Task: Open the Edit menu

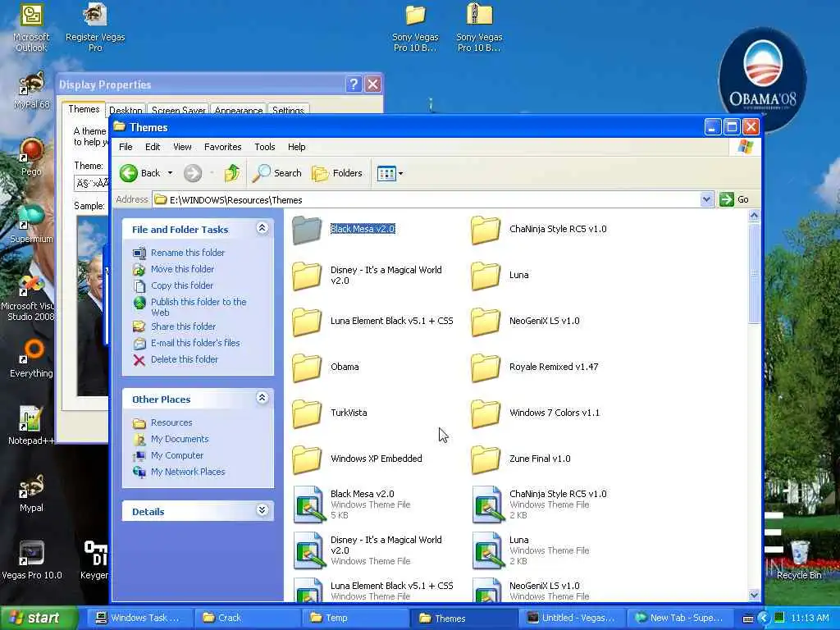Action: coord(152,147)
